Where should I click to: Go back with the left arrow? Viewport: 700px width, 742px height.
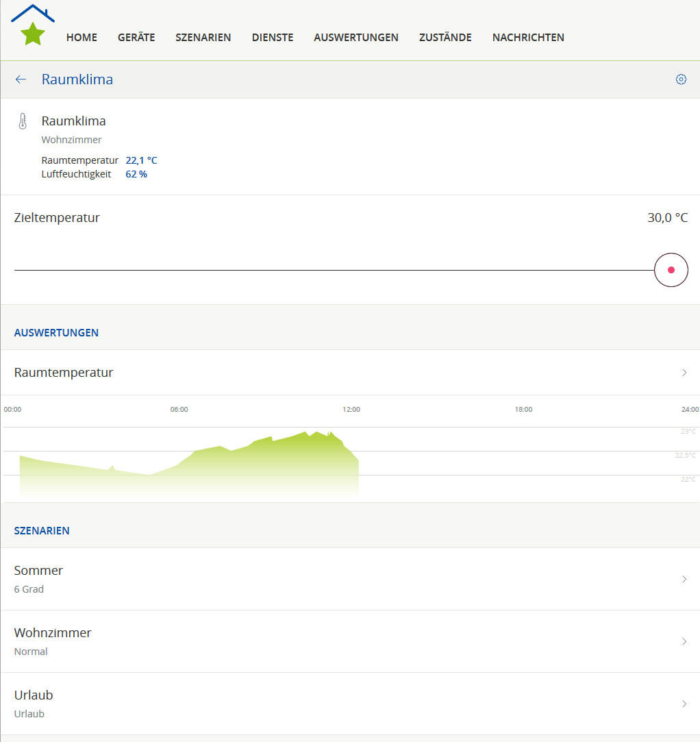21,79
